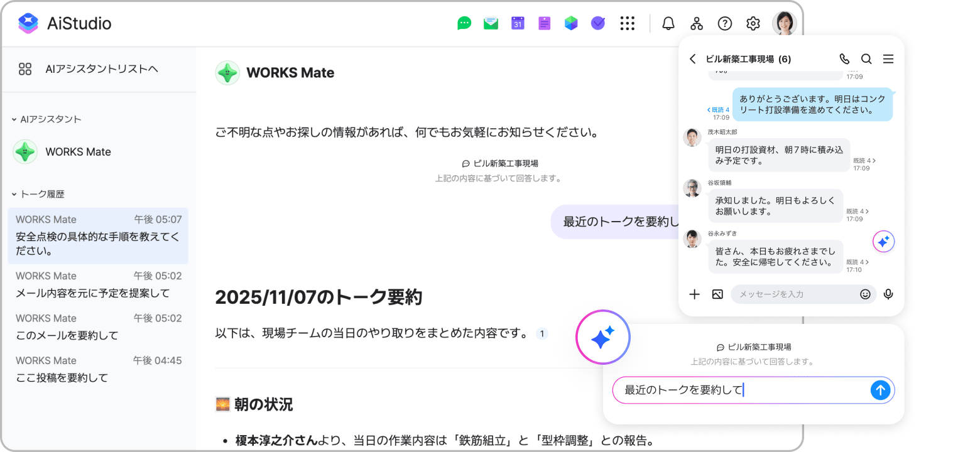Collapse the AIアシスタント section
Screen dimensions: 980x452
(x=14, y=119)
